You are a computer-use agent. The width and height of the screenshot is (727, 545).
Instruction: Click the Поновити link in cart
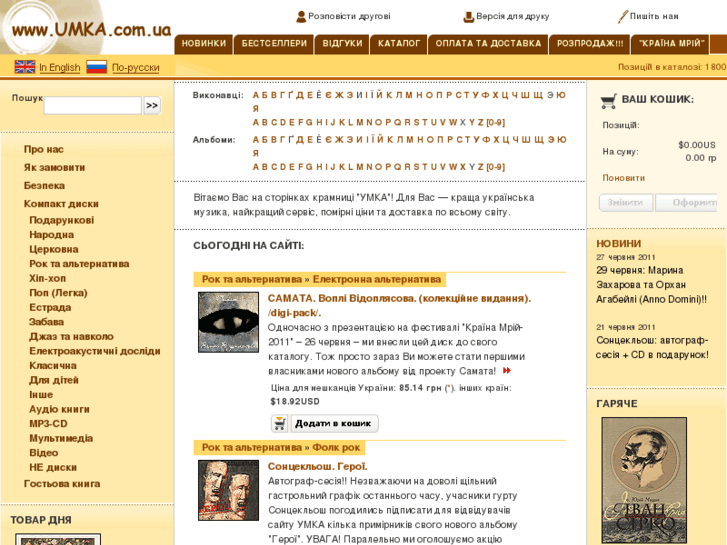(624, 178)
